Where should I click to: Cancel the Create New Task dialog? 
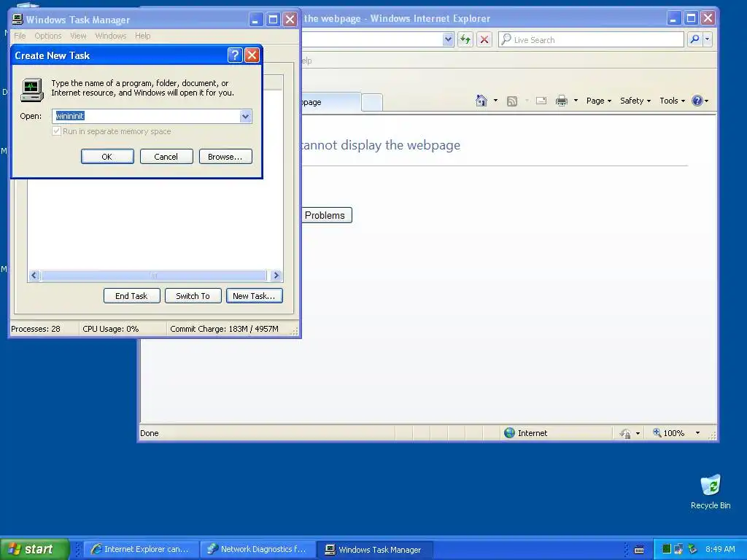pyautogui.click(x=166, y=157)
